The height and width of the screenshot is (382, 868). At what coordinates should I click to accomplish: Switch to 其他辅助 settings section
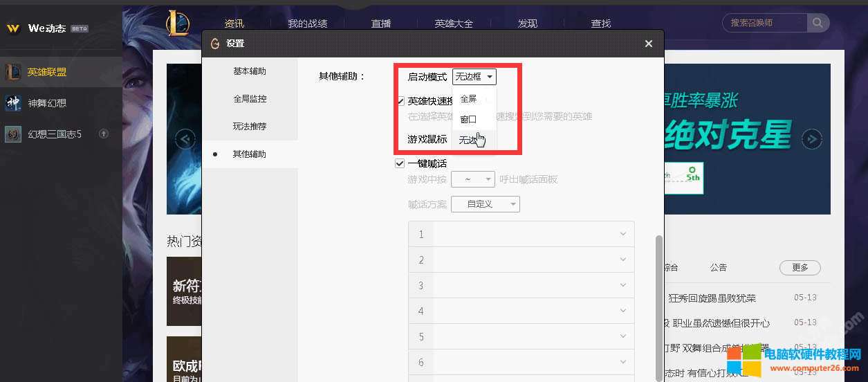tap(250, 154)
